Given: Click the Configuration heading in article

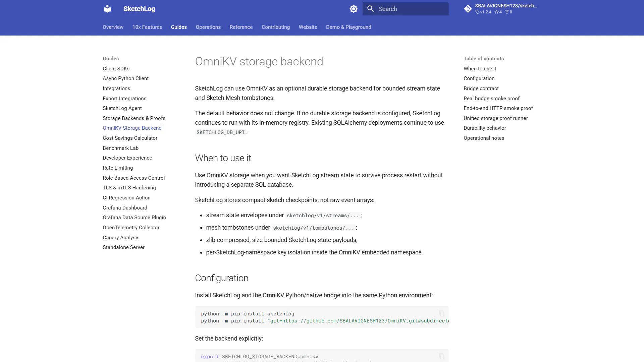Looking at the screenshot, I should click(x=222, y=278).
